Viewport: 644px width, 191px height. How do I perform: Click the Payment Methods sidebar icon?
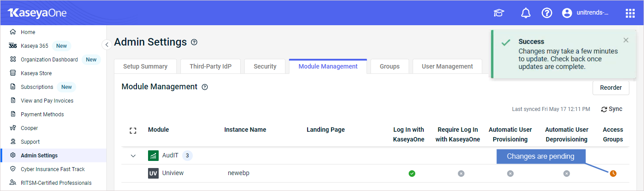(x=13, y=114)
